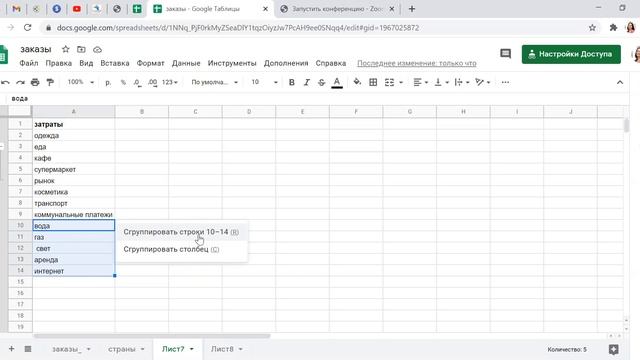Open comments history icon
The image size is (640, 360).
click(x=505, y=54)
